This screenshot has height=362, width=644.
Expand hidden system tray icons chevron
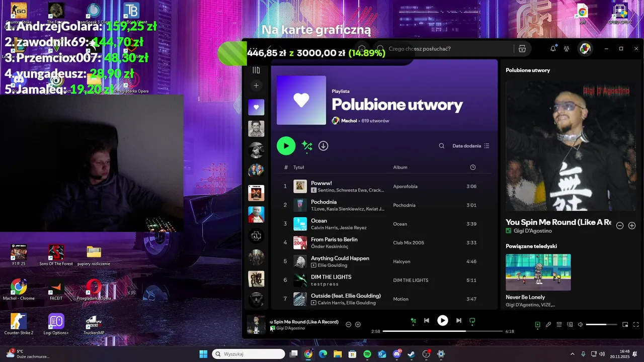click(x=572, y=354)
